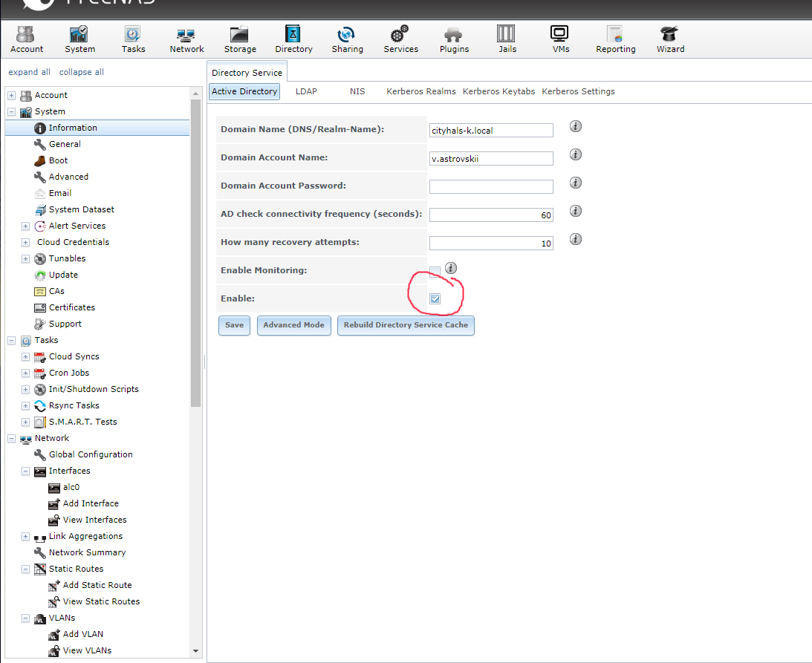Open the System toolbar icon
Screen dimensions: 812x663
[x=79, y=39]
